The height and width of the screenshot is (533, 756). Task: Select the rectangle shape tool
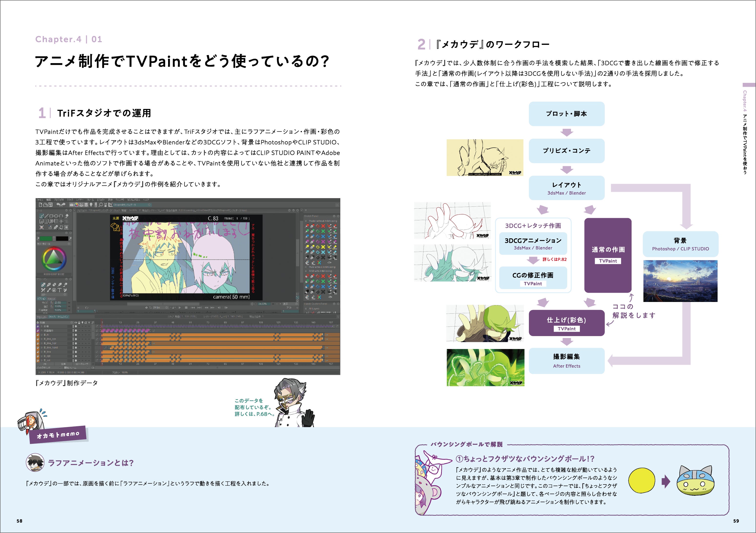[51, 216]
